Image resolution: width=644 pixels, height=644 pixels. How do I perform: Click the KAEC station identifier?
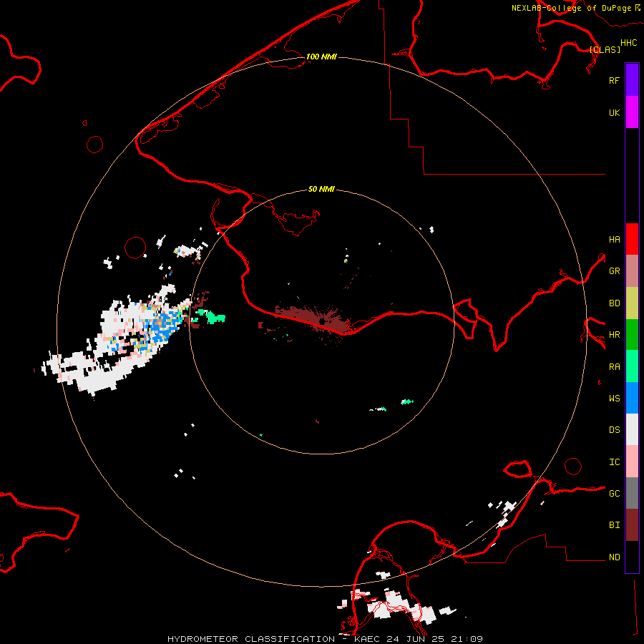pyautogui.click(x=367, y=639)
